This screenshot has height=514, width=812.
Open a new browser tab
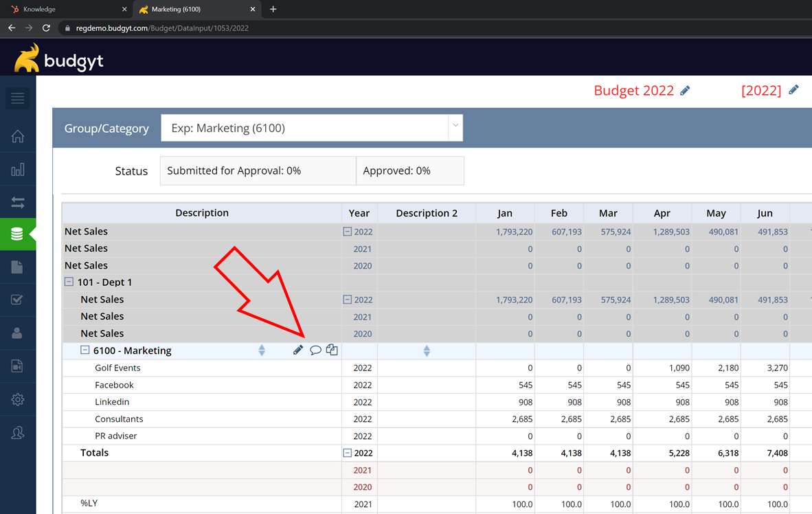(x=273, y=9)
